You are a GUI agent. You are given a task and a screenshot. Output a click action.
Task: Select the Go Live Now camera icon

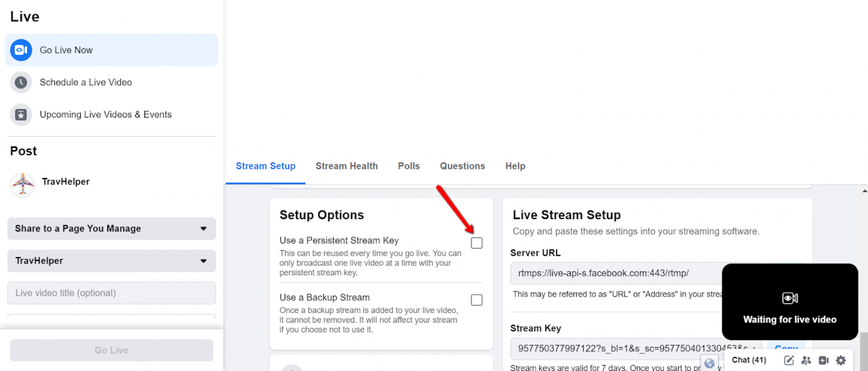pyautogui.click(x=21, y=50)
